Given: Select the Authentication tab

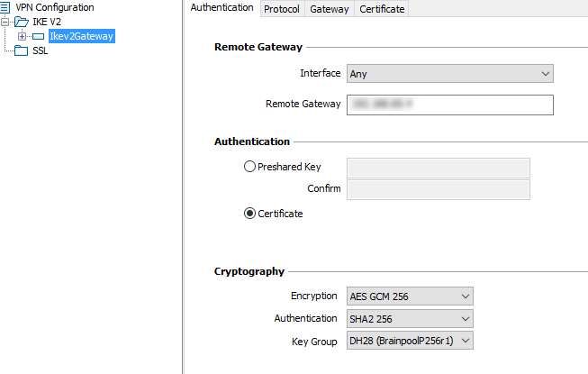Looking at the screenshot, I should [x=222, y=8].
